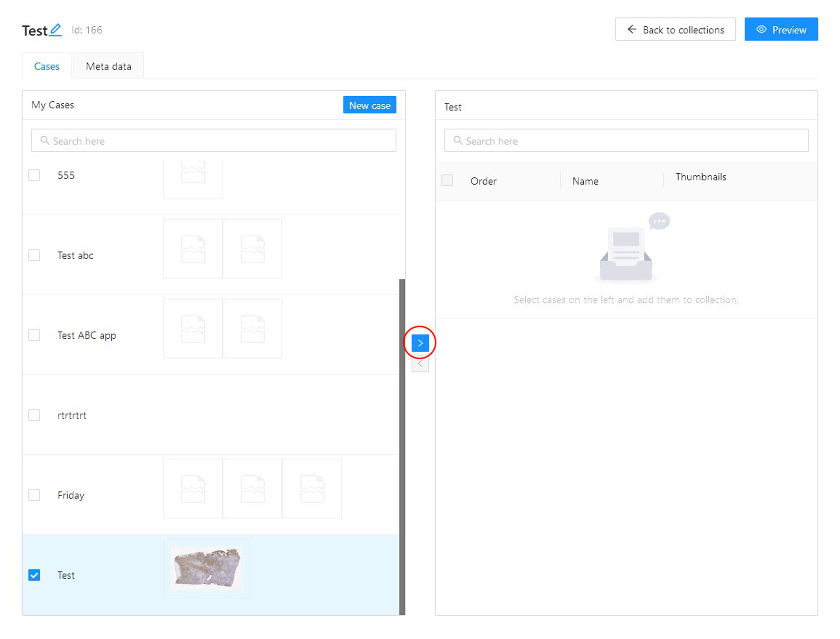Image resolution: width=840 pixels, height=639 pixels.
Task: Open collection Preview
Action: point(781,30)
